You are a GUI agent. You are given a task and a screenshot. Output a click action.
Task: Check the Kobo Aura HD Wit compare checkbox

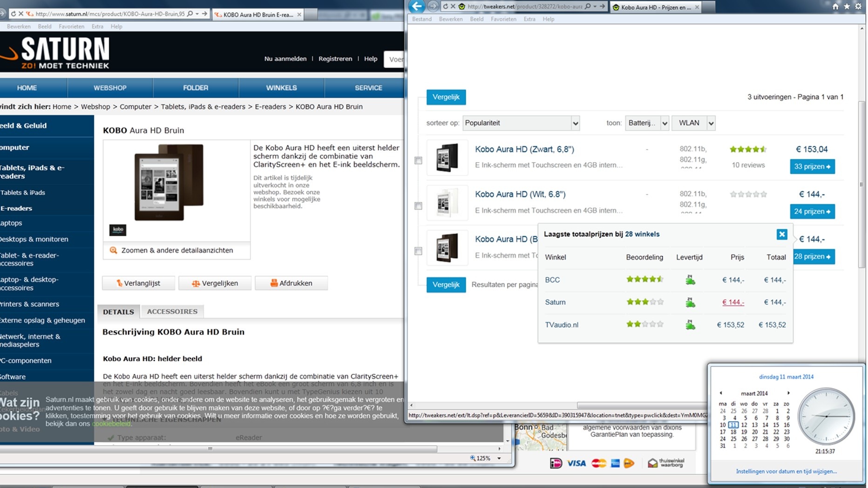pos(418,206)
